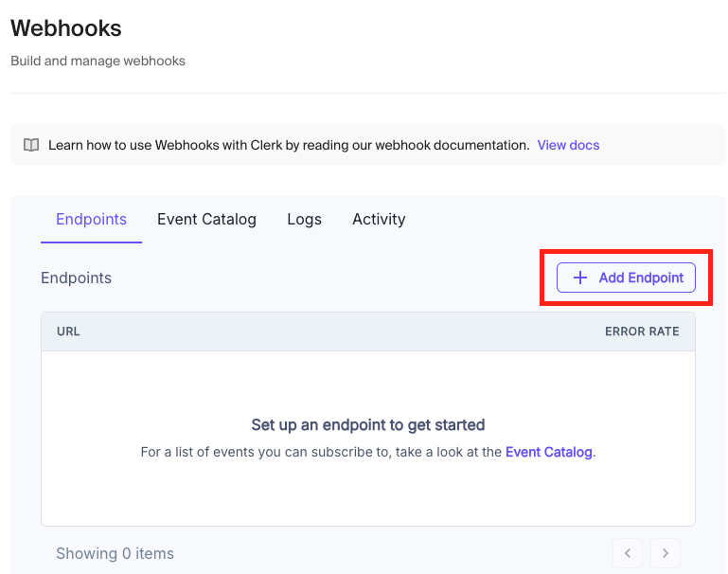Open the Event Catalog tab

[x=206, y=219]
